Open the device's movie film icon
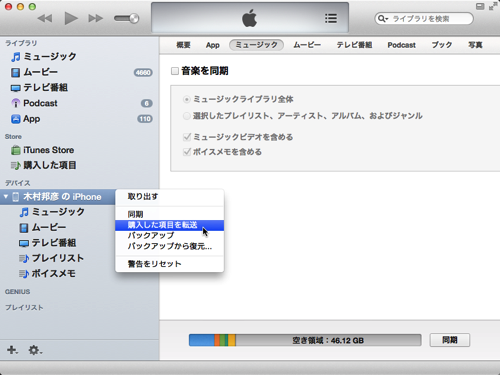 24,228
